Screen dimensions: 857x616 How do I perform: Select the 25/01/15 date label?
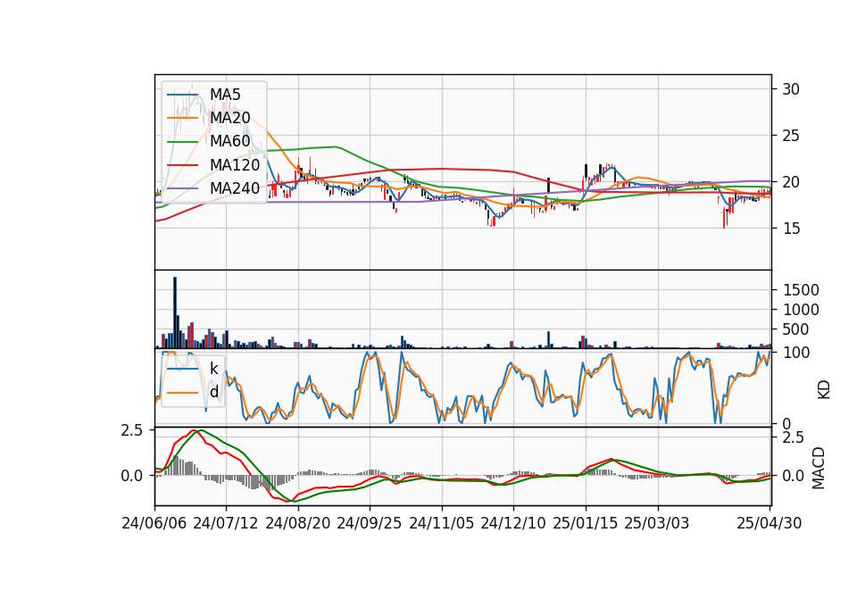point(585,523)
